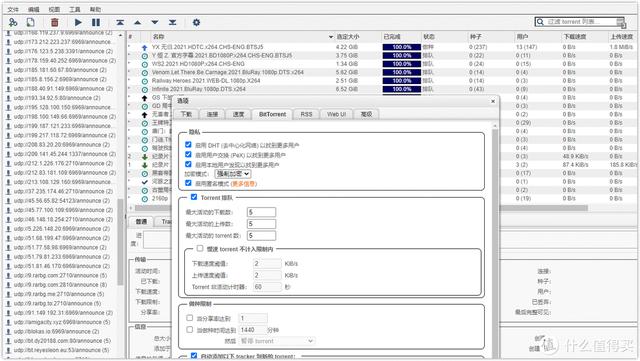
Task: Click status icon of WS2.2021.HD1080P torrent
Action: pyautogui.click(x=144, y=64)
